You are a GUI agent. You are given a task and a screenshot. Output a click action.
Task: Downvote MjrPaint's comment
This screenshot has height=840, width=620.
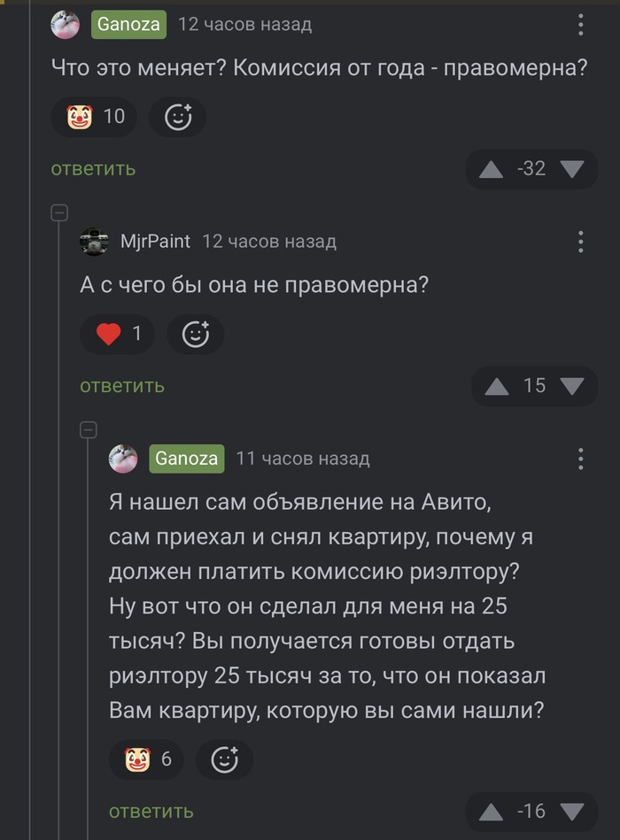573,386
